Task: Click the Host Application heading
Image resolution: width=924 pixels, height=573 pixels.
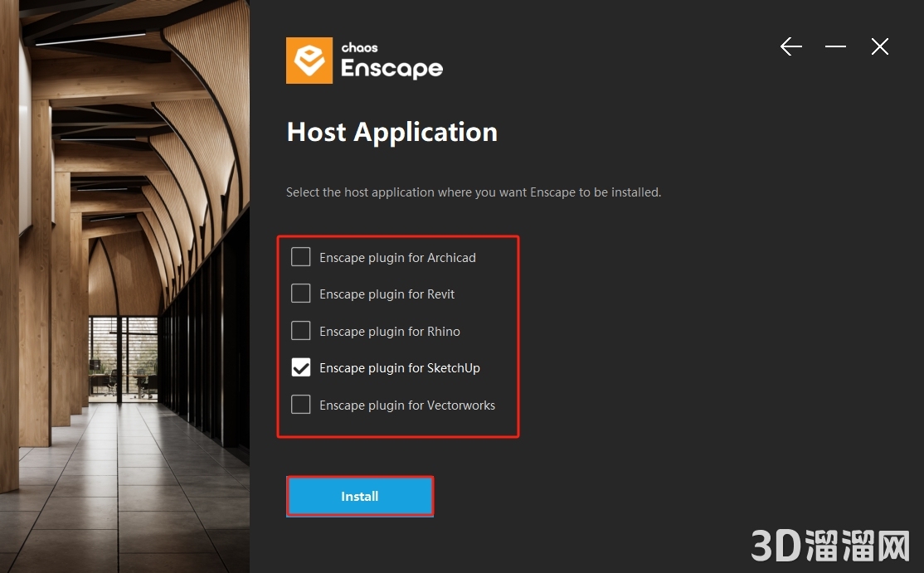Action: tap(391, 132)
